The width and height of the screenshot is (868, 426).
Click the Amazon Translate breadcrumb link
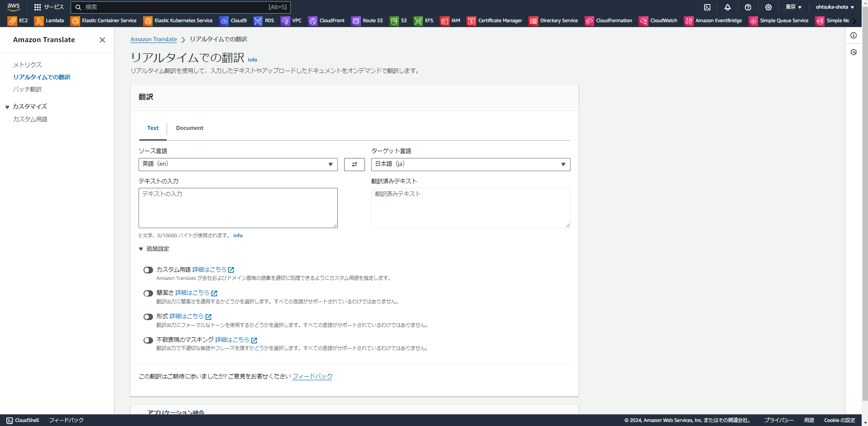tap(153, 39)
